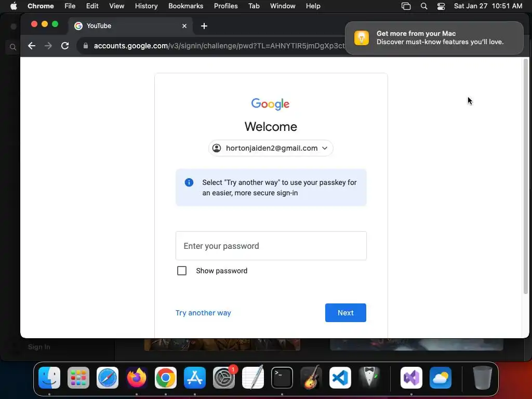Click the screen mirroring icon in menu bar
The width and height of the screenshot is (532, 399).
[x=406, y=6]
